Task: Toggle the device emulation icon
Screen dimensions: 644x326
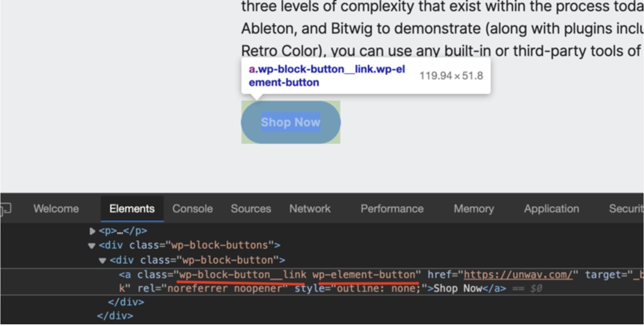Action: pos(5,209)
